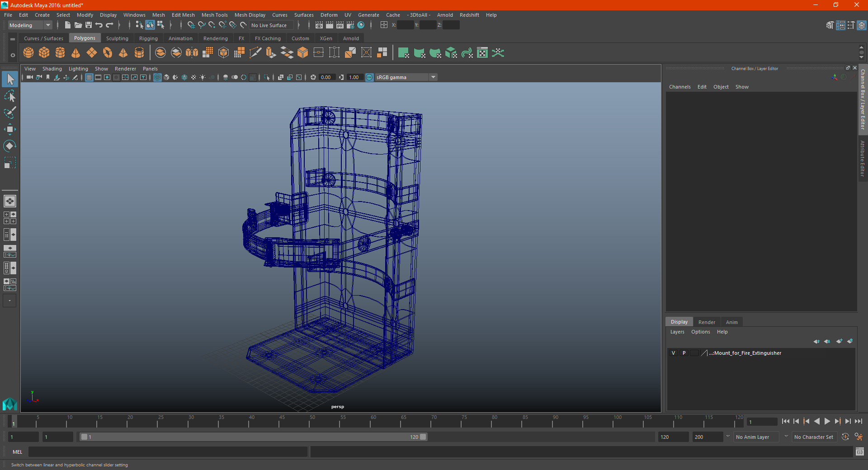The height and width of the screenshot is (470, 868).
Task: Open the shelf options gear menu
Action: 13,55
